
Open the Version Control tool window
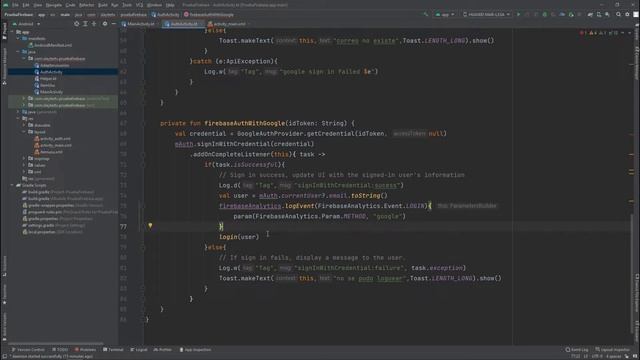(28, 350)
